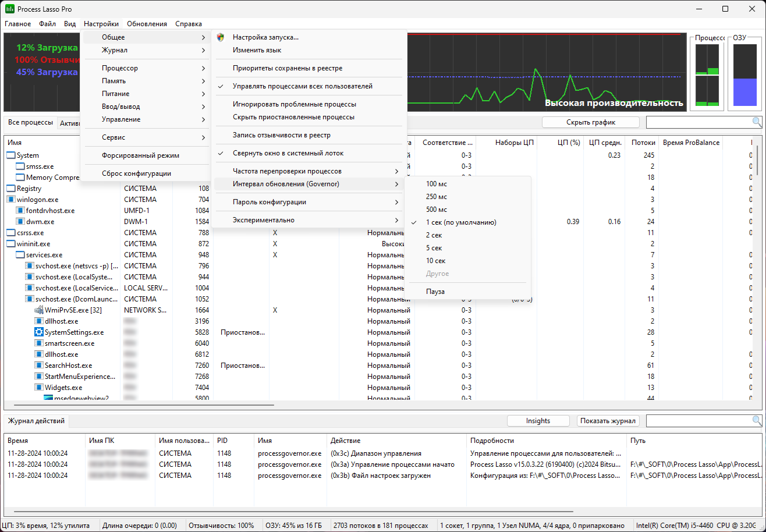Expand Частота перепроверки процессов submenu
The image size is (766, 532).
click(309, 171)
